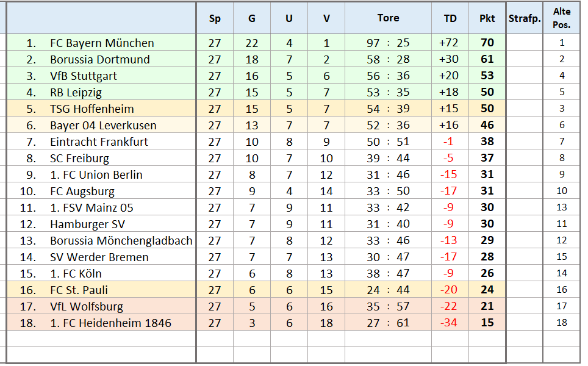Image resolution: width=588 pixels, height=366 pixels.
Task: Click the Borussia Mönchengladbach team cell
Action: pyautogui.click(x=121, y=240)
